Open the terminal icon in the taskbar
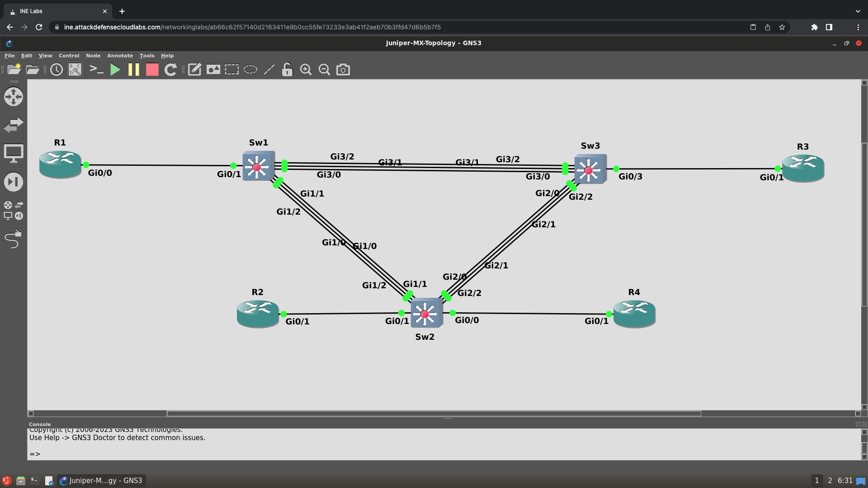The image size is (868, 488). coord(34,481)
